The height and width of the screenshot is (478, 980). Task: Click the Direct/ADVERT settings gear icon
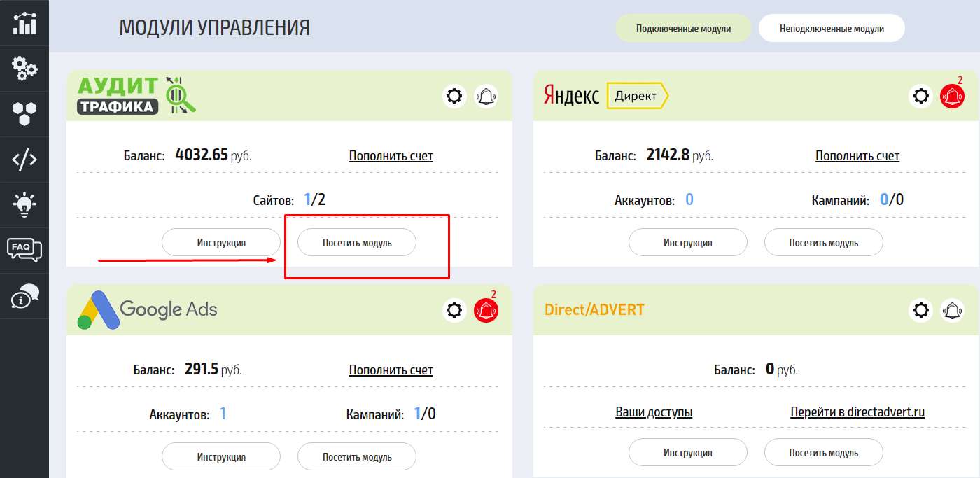pos(921,310)
